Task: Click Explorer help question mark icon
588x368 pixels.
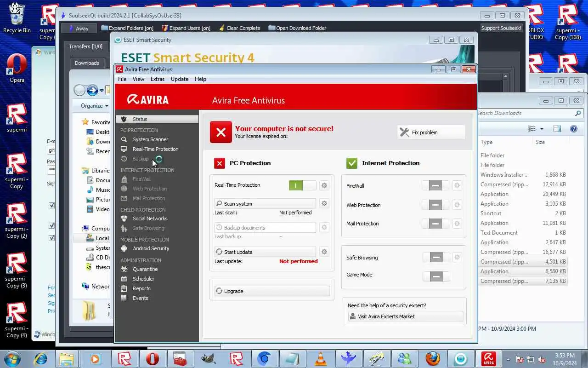Action: point(574,129)
